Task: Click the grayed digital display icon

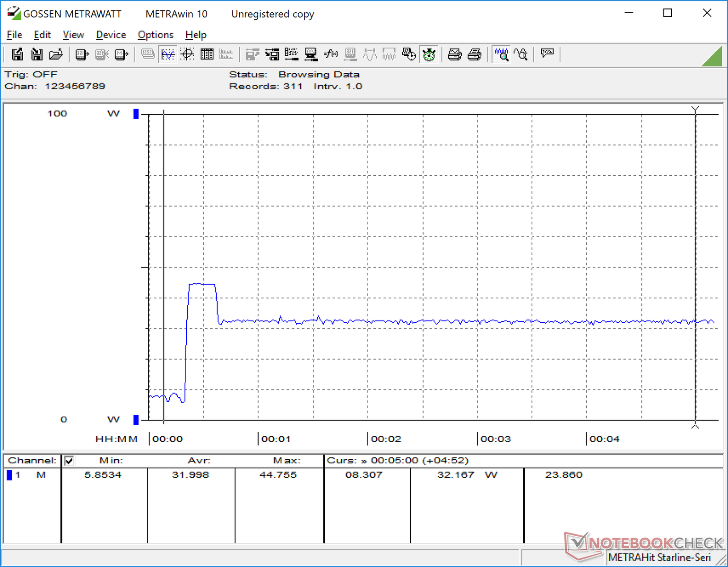Action: pyautogui.click(x=148, y=54)
